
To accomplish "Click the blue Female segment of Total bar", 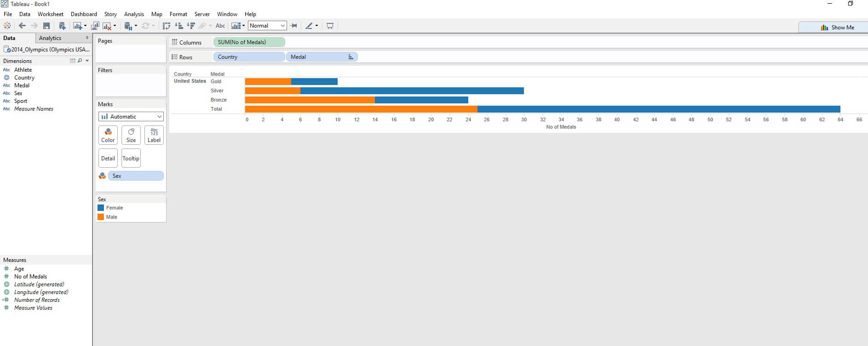I will pos(659,109).
